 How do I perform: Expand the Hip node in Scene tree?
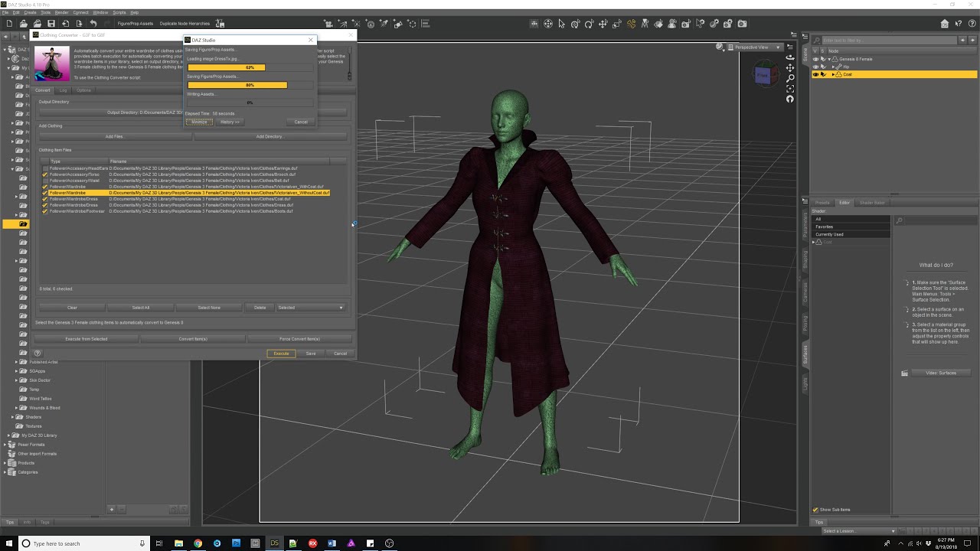tap(834, 67)
